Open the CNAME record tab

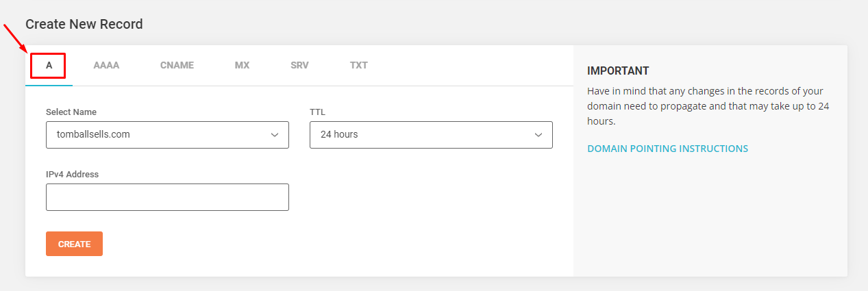[177, 66]
